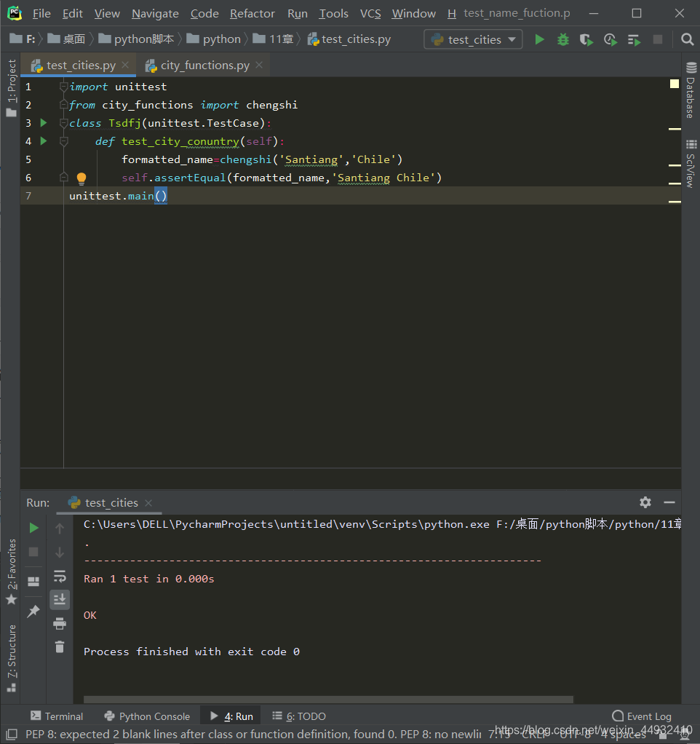Viewport: 700px width, 744px height.
Task: Switch to the city_functions.py editor tab
Action: click(x=204, y=66)
